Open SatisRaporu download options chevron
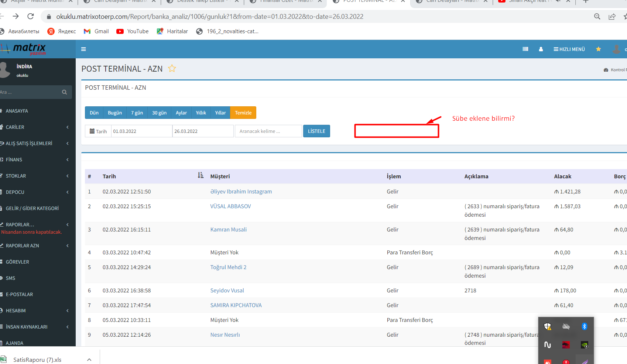 click(89, 360)
